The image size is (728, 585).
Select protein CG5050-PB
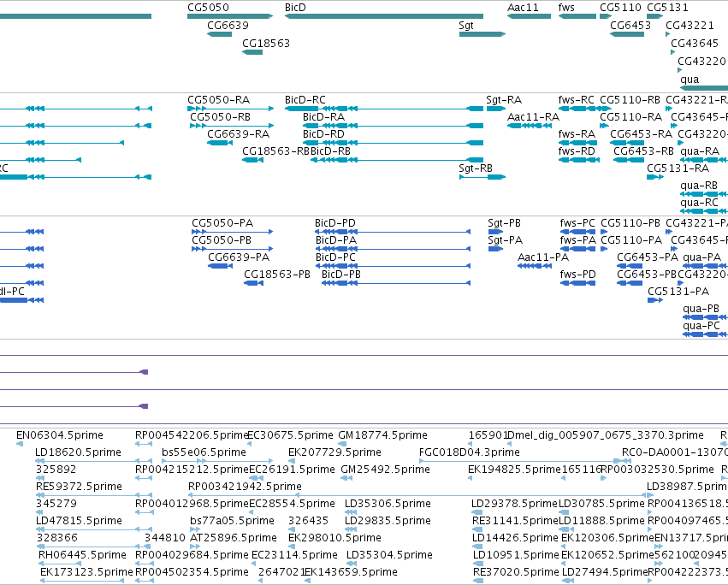pos(232,249)
